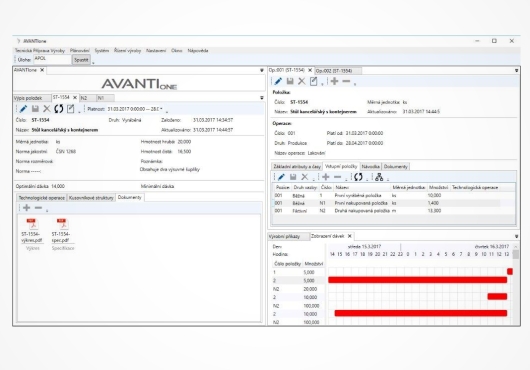The image size is (530, 370).
Task: Open the Kusovníkové struktury tab
Action: pos(91,198)
